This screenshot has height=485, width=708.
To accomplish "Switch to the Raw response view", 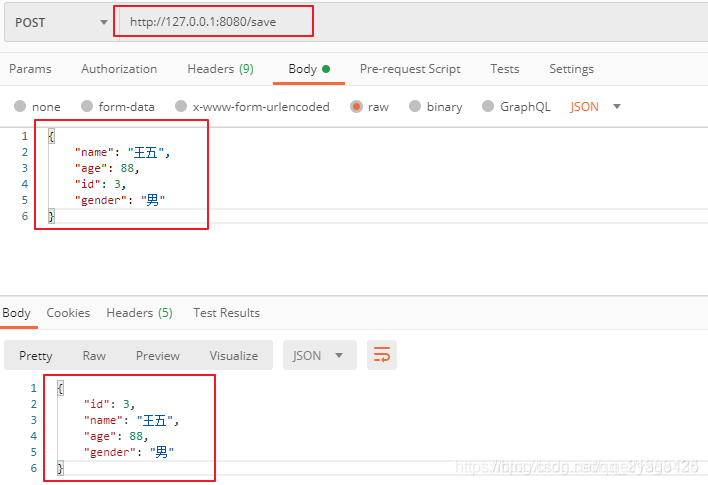I will click(94, 355).
